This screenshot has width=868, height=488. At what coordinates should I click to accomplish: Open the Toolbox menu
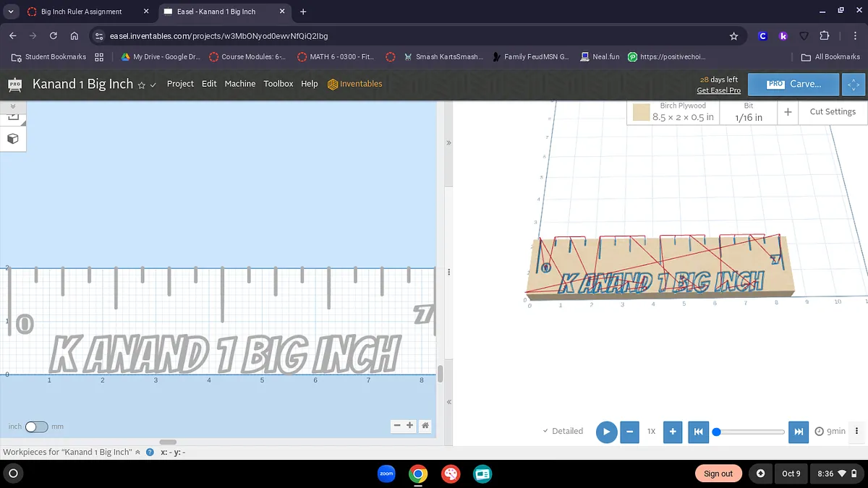[278, 84]
